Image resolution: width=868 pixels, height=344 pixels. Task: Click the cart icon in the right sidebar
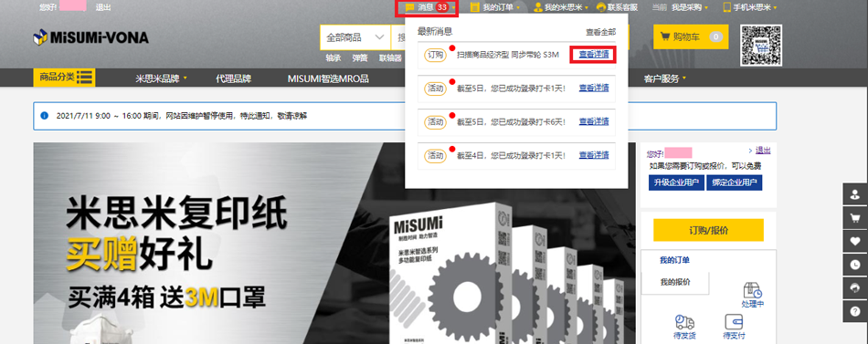[855, 217]
